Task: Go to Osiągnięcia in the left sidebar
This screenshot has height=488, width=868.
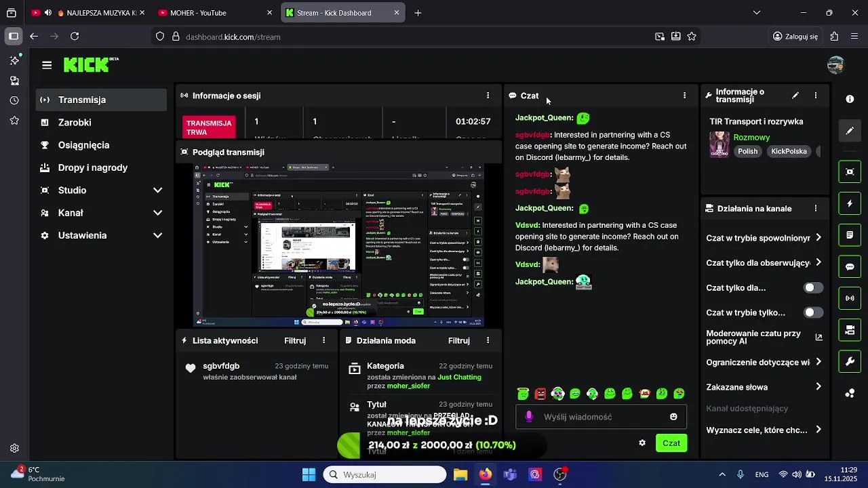Action: click(x=102, y=145)
